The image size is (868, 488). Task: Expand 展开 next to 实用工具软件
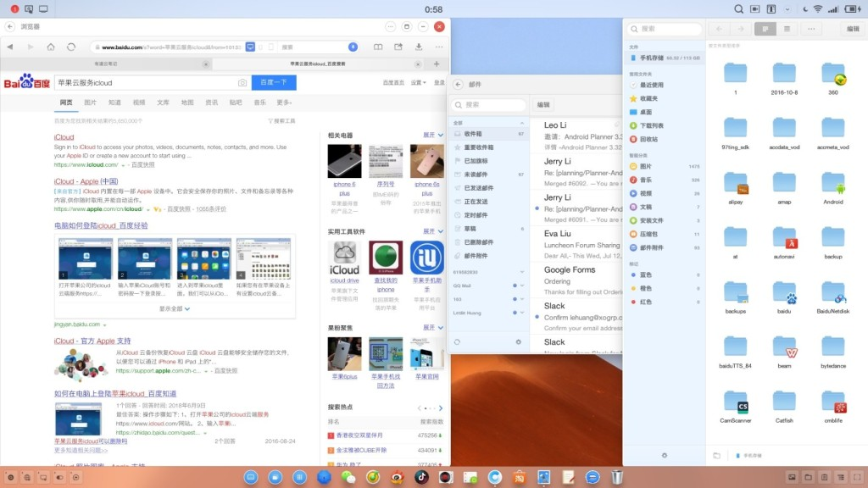tap(433, 231)
